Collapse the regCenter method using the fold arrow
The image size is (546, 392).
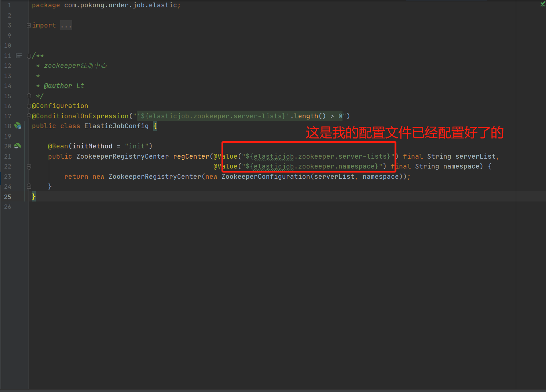point(29,167)
